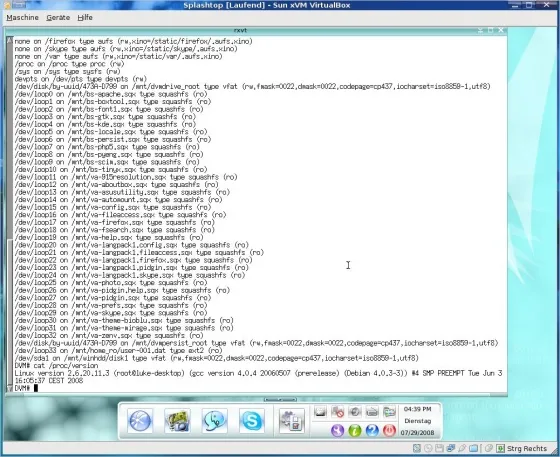Click the small keyboard icon in the dock
This screenshot has height=457, width=560.
coord(372,412)
